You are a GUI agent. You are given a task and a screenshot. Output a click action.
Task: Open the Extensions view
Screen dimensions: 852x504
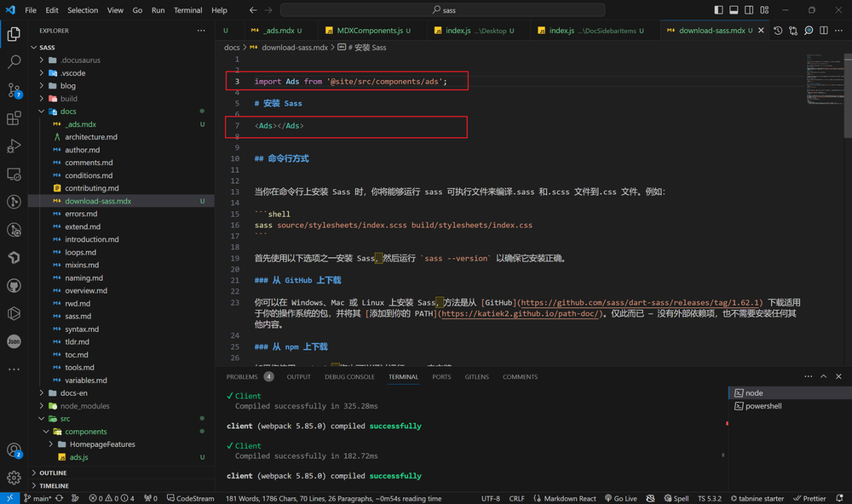coord(13,118)
